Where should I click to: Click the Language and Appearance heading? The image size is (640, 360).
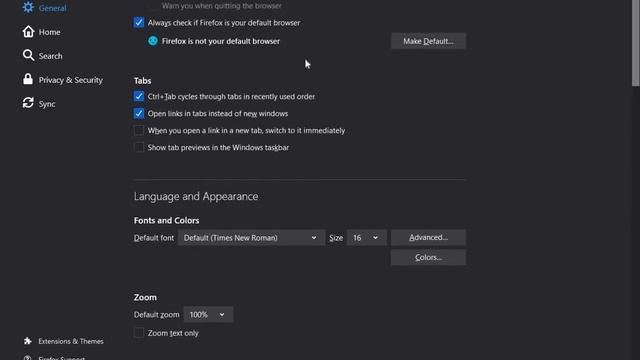tap(196, 196)
